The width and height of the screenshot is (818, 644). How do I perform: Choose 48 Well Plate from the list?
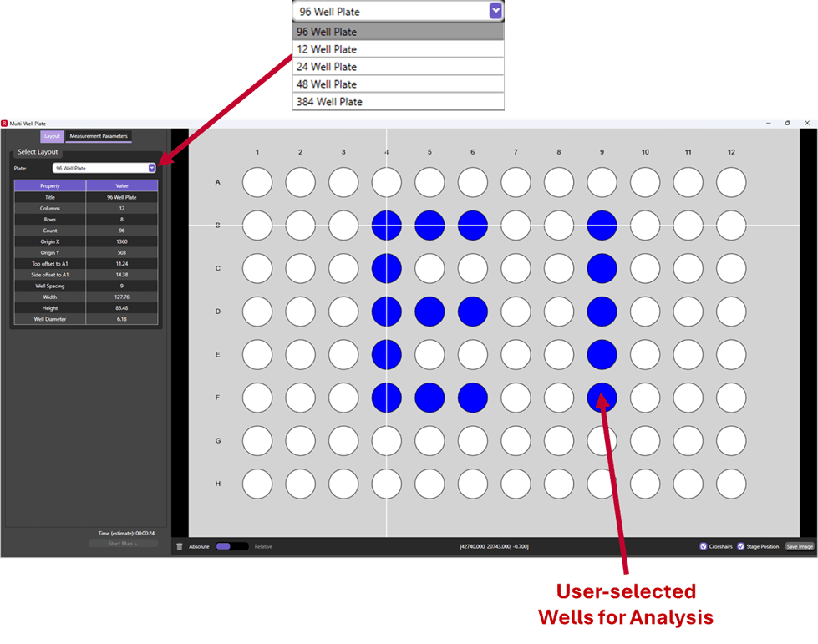point(398,84)
